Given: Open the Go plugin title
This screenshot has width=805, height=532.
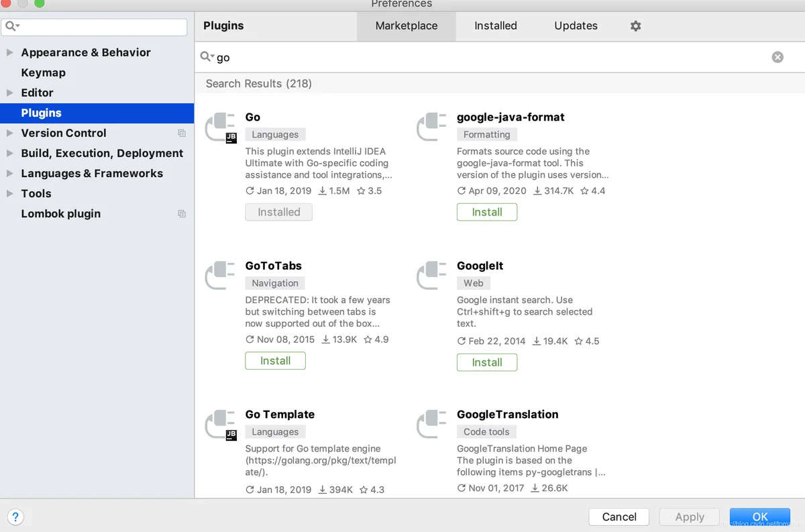Looking at the screenshot, I should pos(253,117).
